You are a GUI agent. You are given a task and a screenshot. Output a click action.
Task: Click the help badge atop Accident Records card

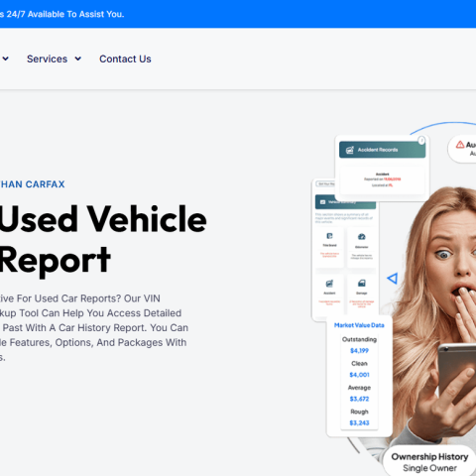click(x=421, y=141)
